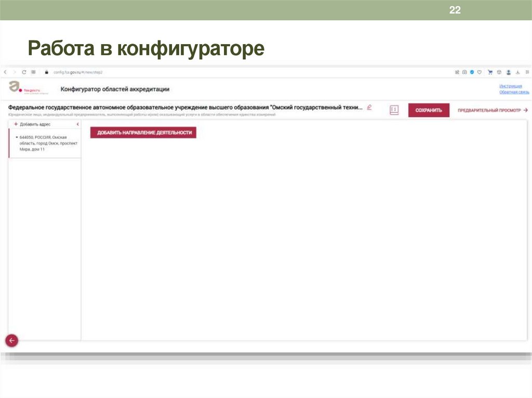Open the instruction book icon near Сохранить
The image size is (532, 398).
pyautogui.click(x=394, y=109)
